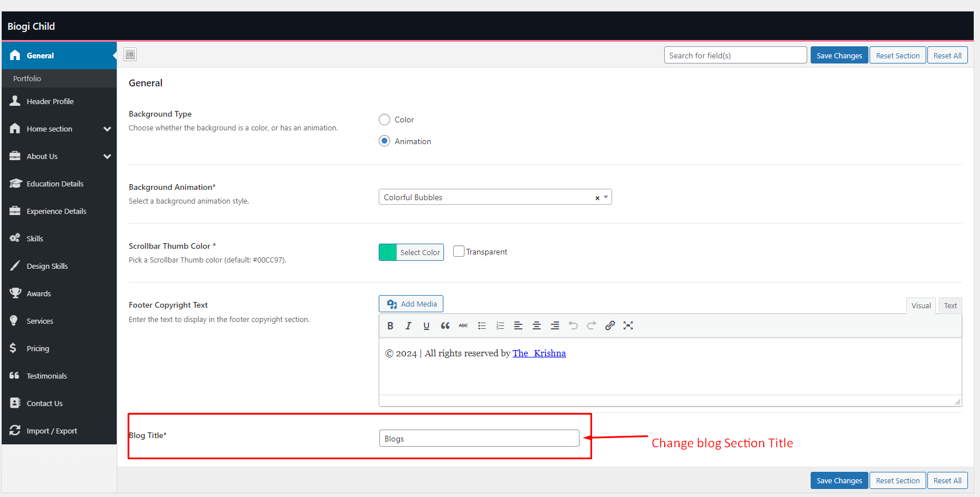Enable the Transparent checkbox
The width and height of the screenshot is (980, 497).
click(x=459, y=251)
